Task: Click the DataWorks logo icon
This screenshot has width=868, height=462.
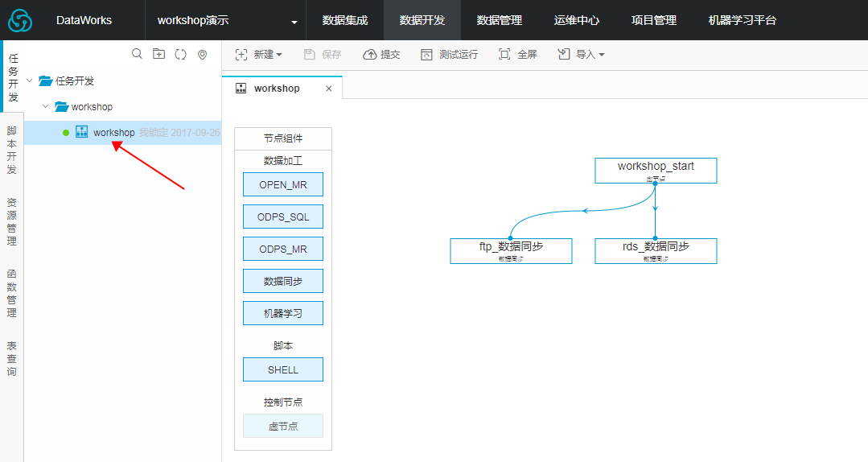Action: pos(20,20)
